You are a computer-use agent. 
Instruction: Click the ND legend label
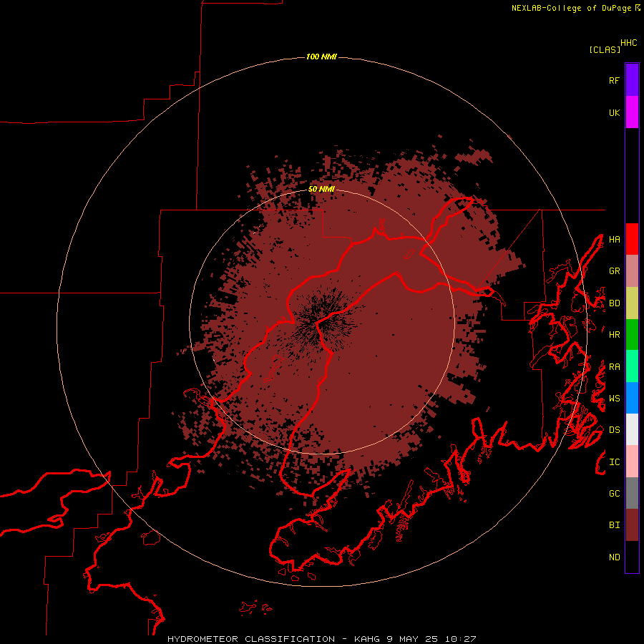614,557
